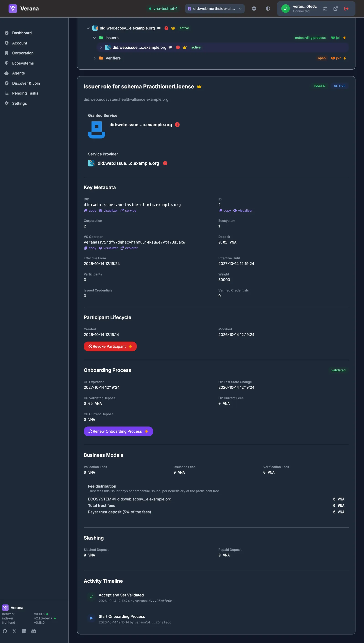Open Corporation section
Screen dimensions: 364x643
pos(23,53)
